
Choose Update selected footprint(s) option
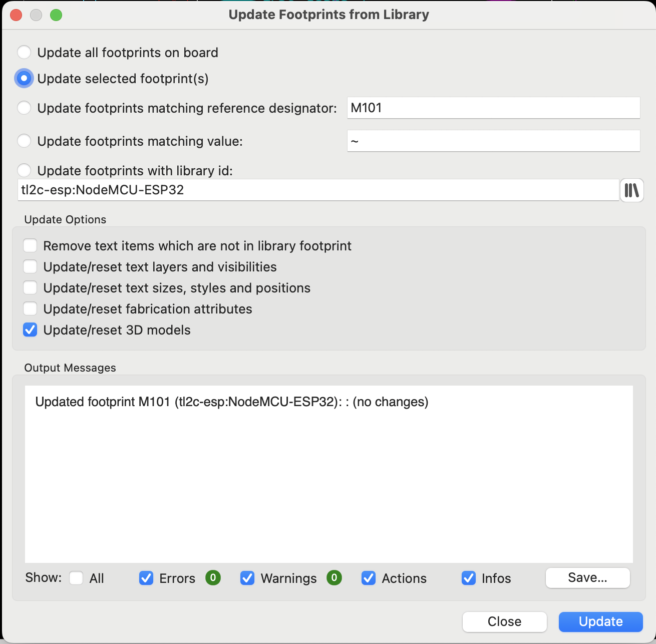(24, 79)
